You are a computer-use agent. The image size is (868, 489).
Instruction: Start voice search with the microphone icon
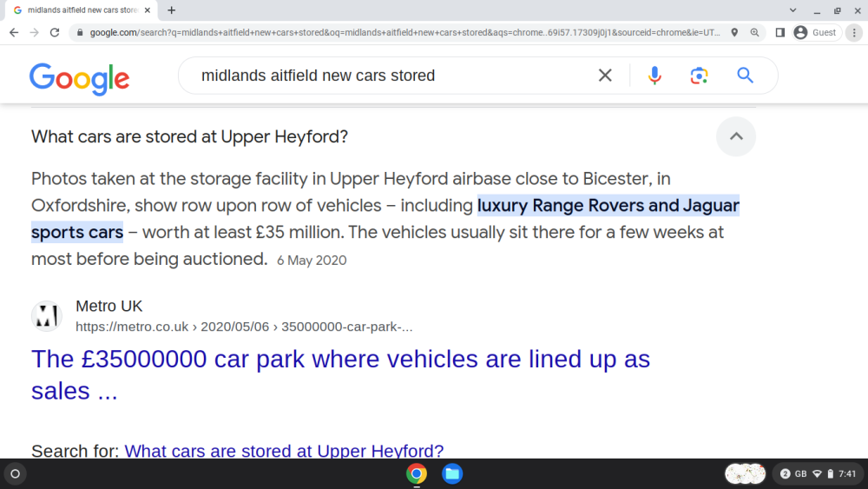coord(654,76)
